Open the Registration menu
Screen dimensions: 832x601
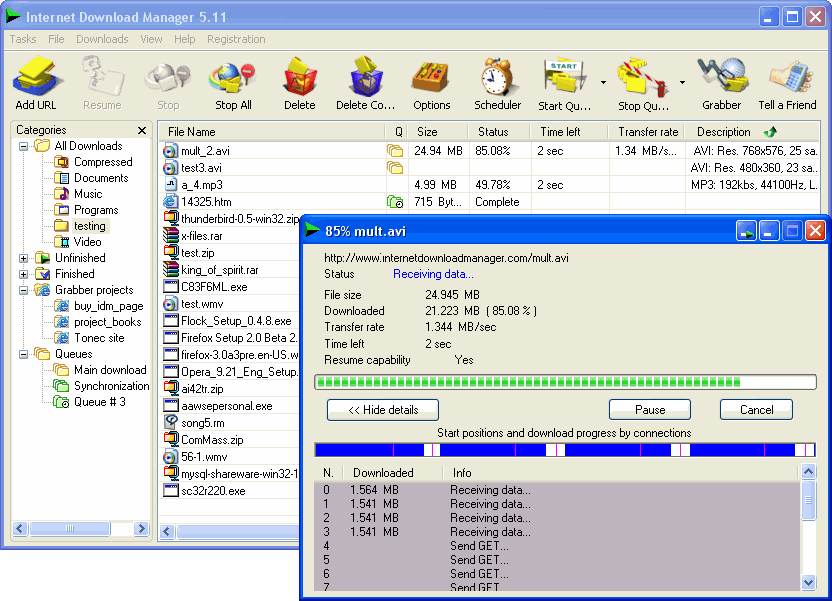tap(236, 39)
